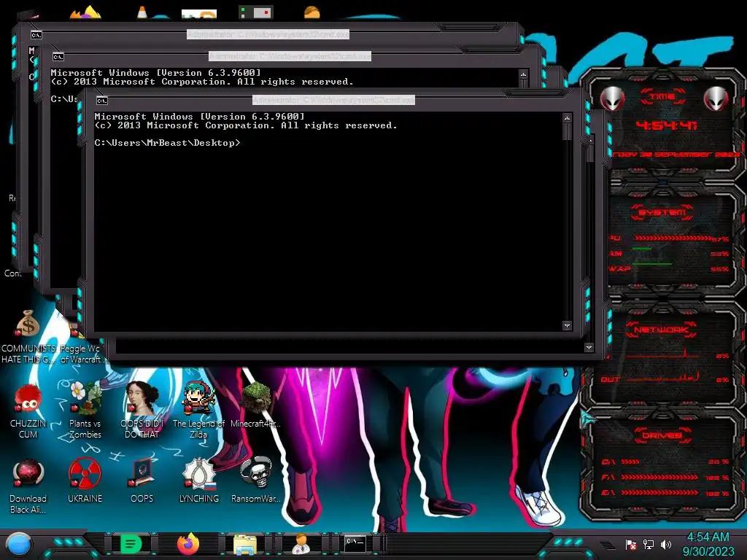This screenshot has height=560, width=747.
Task: Click the 2013 Microsoft Corporation line in middle cmd
Action: 202,82
